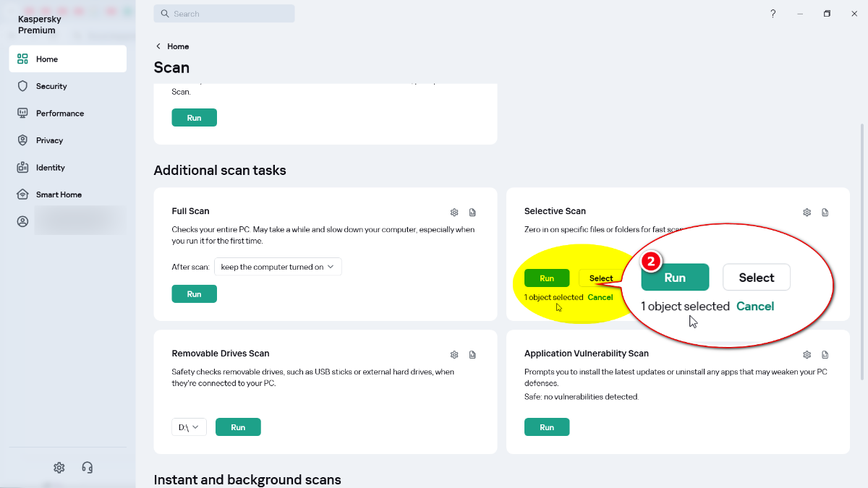Viewport: 868px width, 488px height.
Task: Go back using the Home chevron
Action: [158, 46]
